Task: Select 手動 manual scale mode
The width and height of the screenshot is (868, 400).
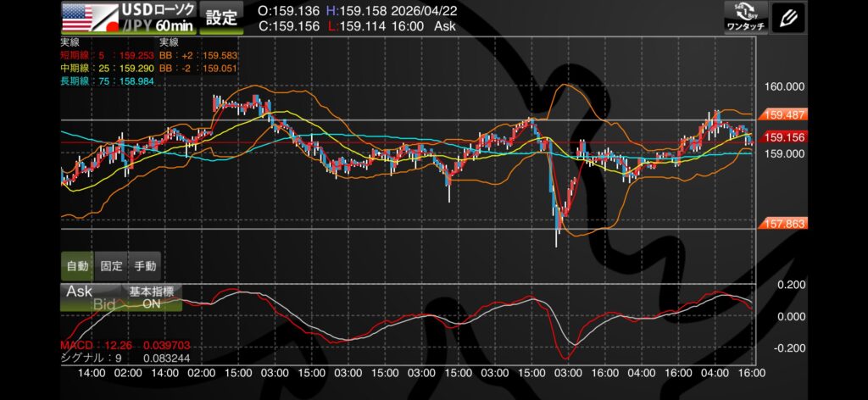Action: 145,266
